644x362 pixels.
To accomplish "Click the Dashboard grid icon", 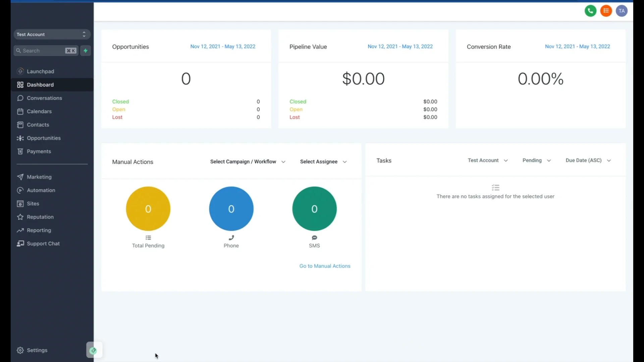I will coord(20,85).
